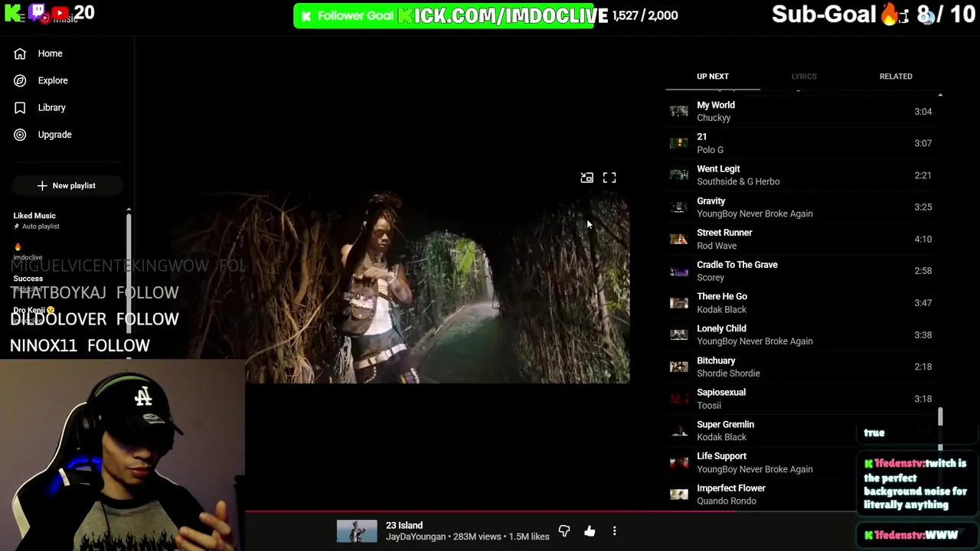The height and width of the screenshot is (551, 980).
Task: Click the Street Runner thumbnail
Action: [679, 239]
